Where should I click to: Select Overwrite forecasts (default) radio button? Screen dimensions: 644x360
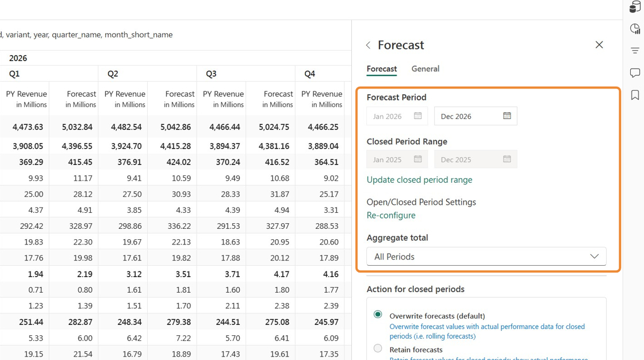coord(378,315)
